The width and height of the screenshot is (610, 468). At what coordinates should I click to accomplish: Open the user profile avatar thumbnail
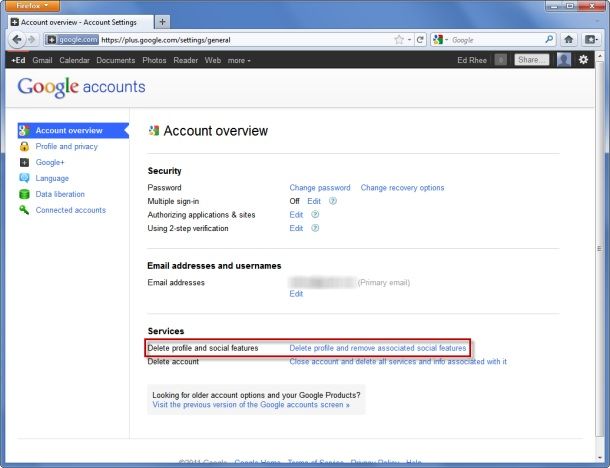pos(564,60)
